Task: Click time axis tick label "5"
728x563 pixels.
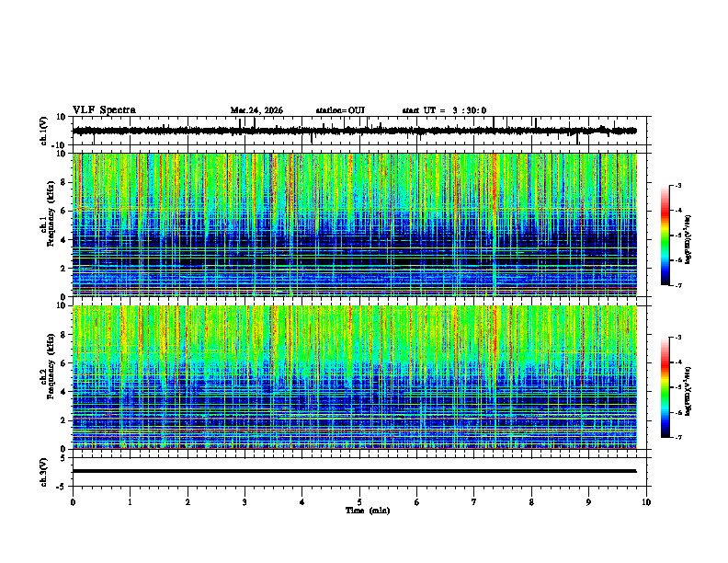Action: 359,502
